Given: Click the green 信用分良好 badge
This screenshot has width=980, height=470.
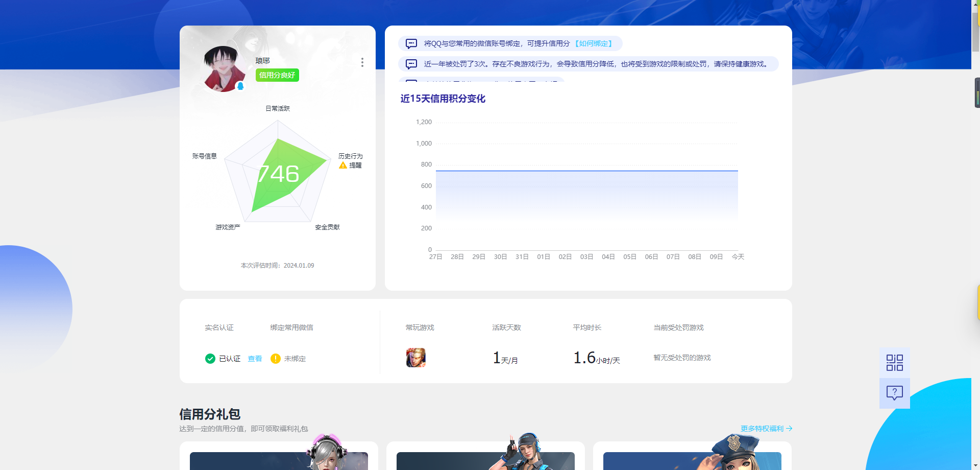Looking at the screenshot, I should [x=277, y=75].
